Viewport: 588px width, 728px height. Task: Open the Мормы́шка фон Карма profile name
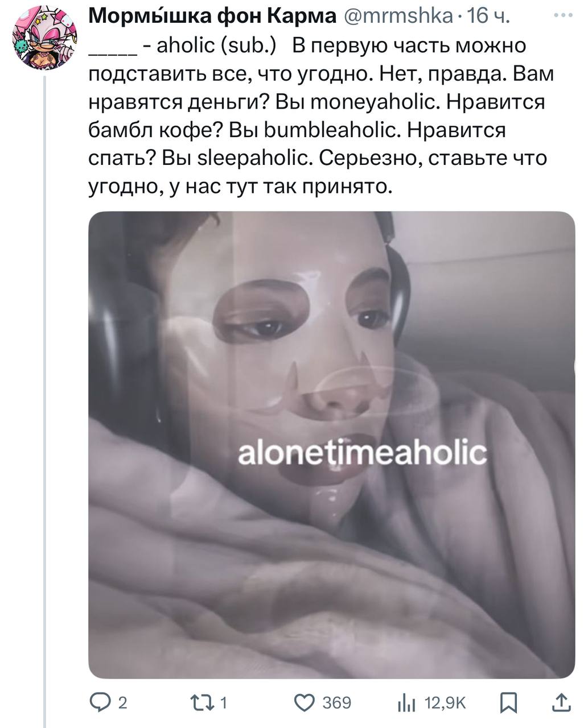tap(213, 16)
